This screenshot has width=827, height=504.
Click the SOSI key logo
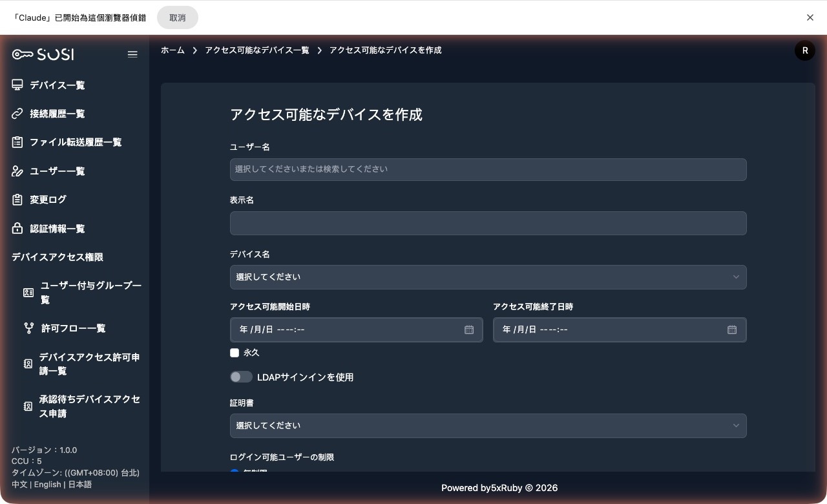(22, 54)
